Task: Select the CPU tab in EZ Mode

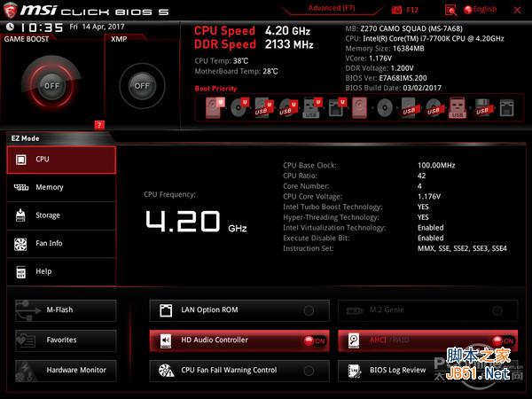Action: pyautogui.click(x=61, y=160)
